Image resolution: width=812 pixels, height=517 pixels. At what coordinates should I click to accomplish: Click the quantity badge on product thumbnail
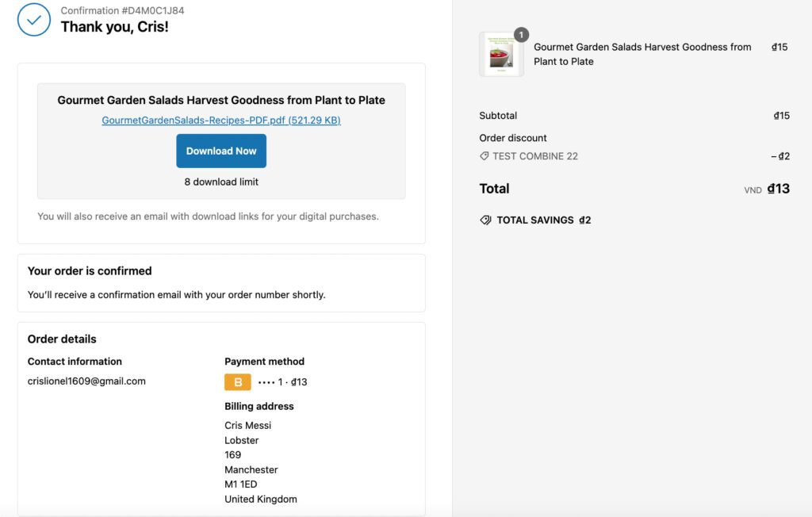click(521, 35)
